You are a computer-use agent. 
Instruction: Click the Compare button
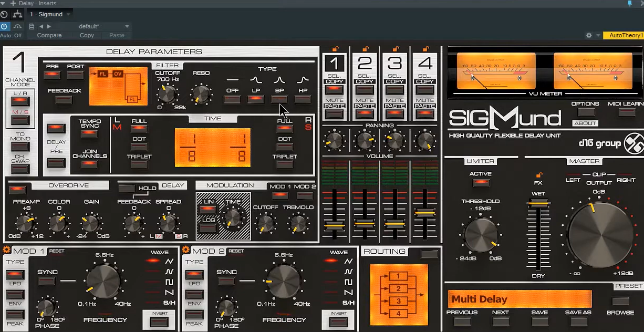point(49,35)
